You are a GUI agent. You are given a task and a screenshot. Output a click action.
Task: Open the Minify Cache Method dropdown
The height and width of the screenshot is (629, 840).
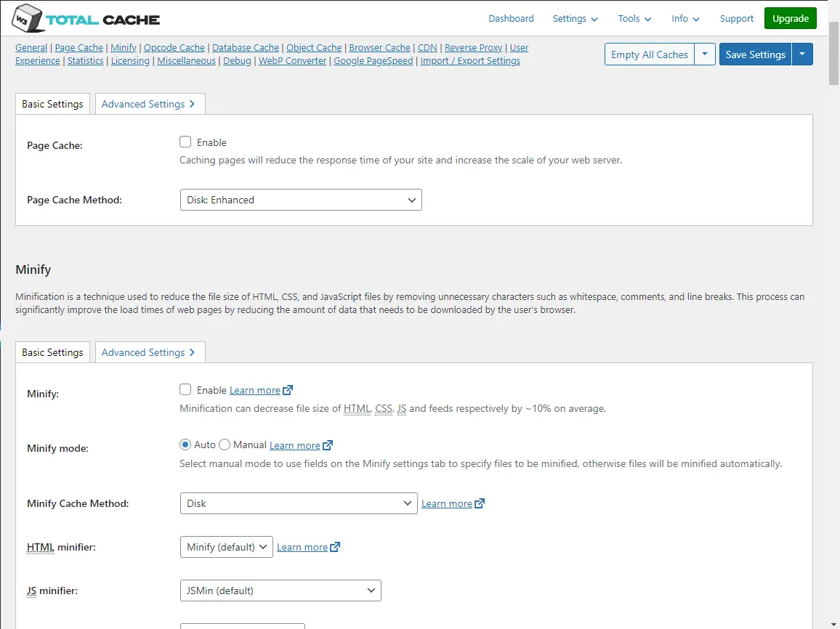299,504
